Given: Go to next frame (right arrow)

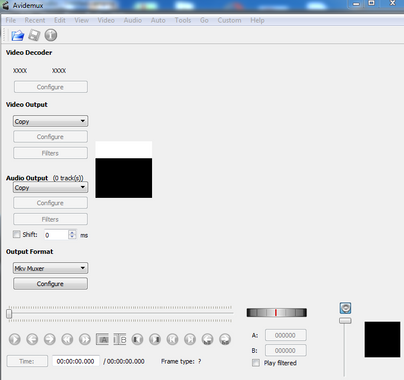Looking at the screenshot, I should coord(50,339).
